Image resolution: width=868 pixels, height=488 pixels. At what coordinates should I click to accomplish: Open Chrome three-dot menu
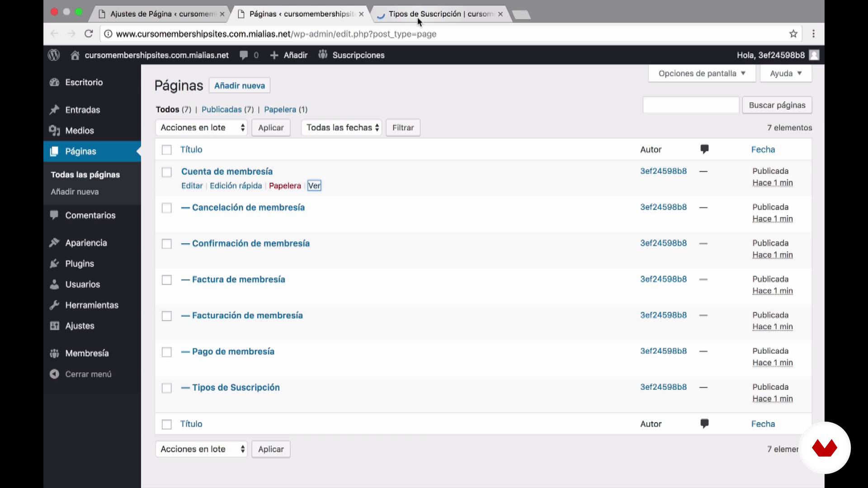pyautogui.click(x=813, y=34)
